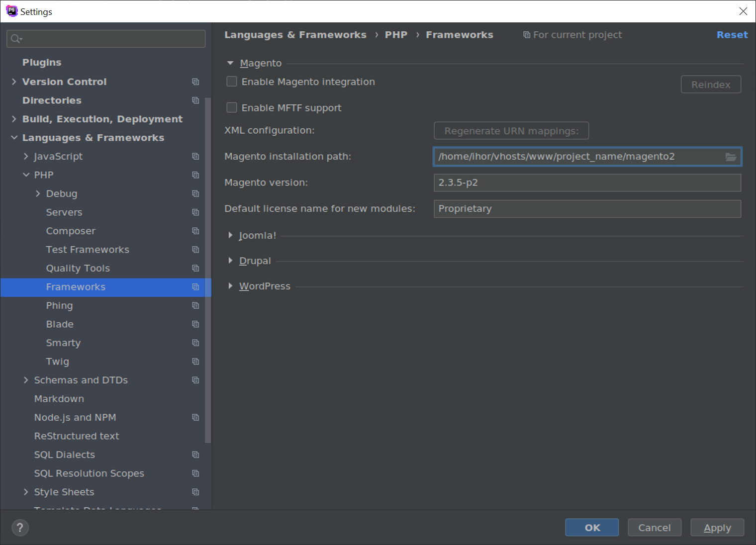Click project-level icon beside Phing
The width and height of the screenshot is (756, 545).
click(x=195, y=305)
